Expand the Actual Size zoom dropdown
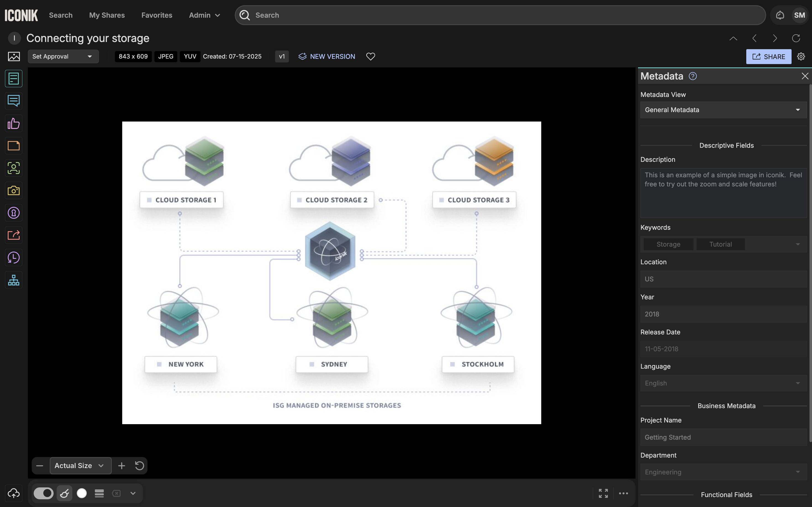Viewport: 812px width, 507px height. 80,465
